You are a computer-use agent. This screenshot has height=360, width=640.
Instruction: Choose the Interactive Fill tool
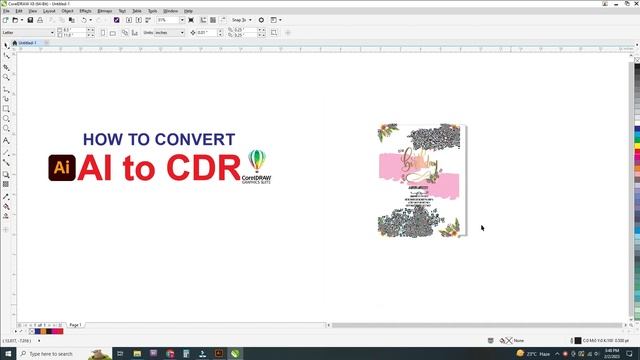click(6, 207)
